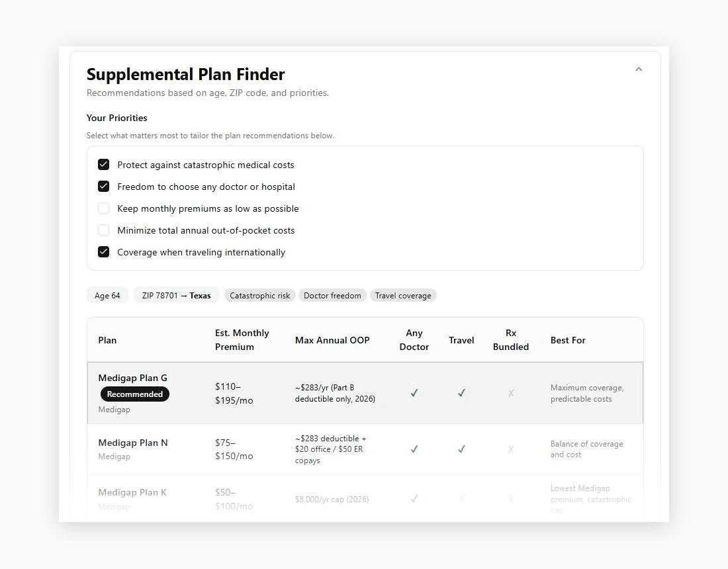Click the Rx Bundled X mark for Plan N
The height and width of the screenshot is (569, 728).
tap(511, 449)
